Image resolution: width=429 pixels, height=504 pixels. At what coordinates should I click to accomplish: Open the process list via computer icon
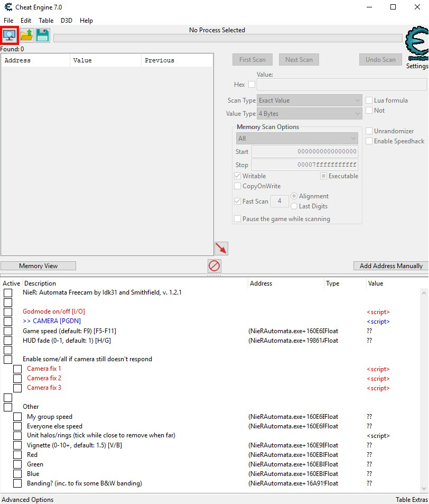(10, 35)
